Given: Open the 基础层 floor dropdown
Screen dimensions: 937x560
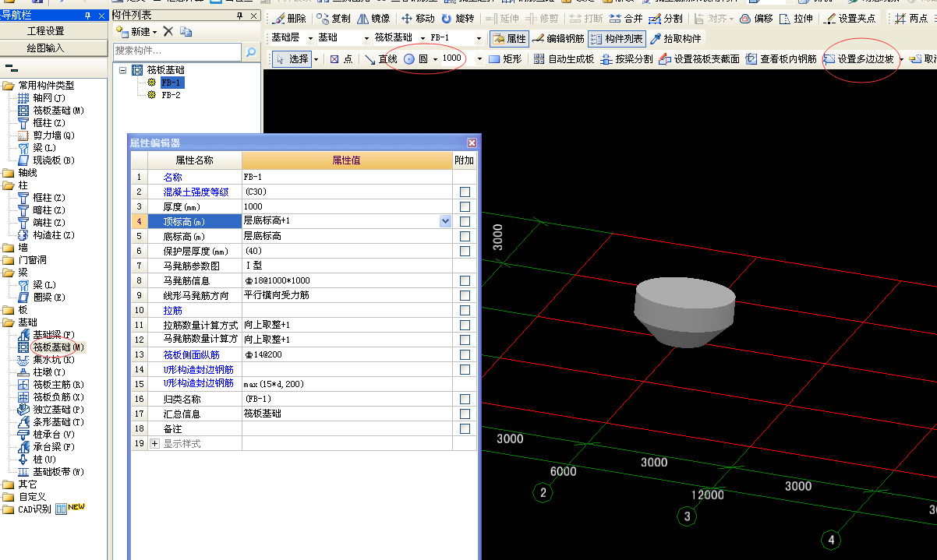Looking at the screenshot, I should tap(310, 38).
